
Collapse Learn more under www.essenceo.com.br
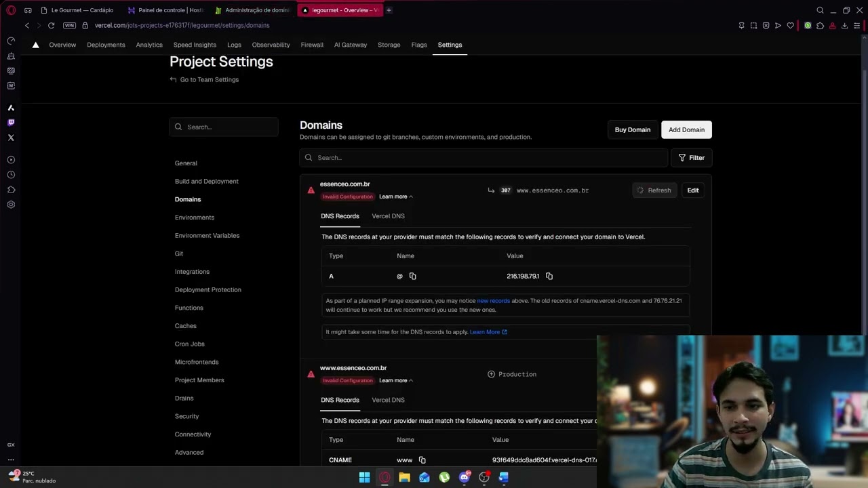tap(396, 381)
